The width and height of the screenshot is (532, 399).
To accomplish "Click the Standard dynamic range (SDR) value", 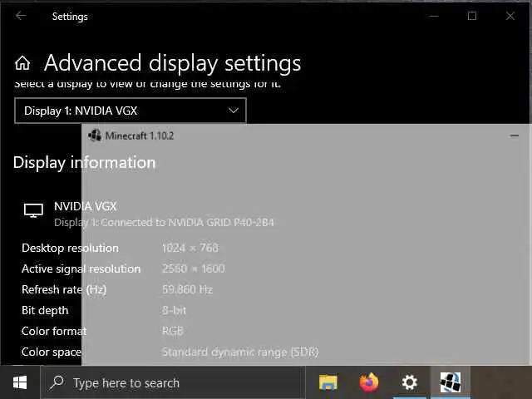I will click(x=240, y=352).
